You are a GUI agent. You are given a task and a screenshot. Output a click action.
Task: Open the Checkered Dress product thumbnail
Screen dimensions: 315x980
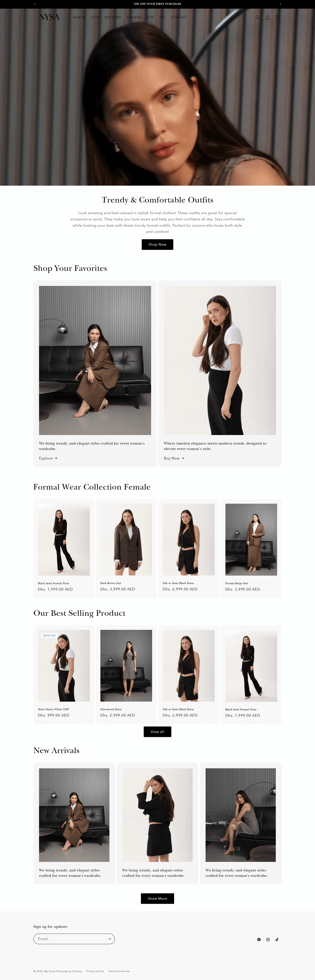click(x=126, y=666)
